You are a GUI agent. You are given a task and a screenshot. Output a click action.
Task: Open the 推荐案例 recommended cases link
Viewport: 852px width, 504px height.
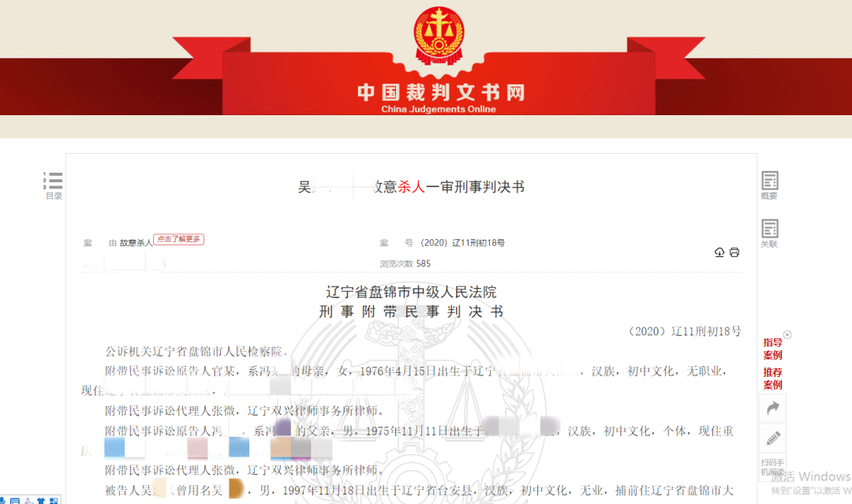click(772, 379)
